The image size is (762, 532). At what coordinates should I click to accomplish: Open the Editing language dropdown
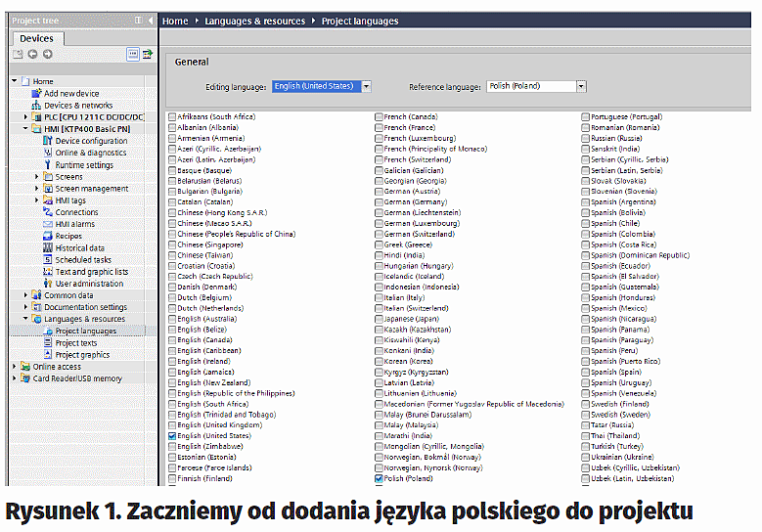(x=366, y=86)
